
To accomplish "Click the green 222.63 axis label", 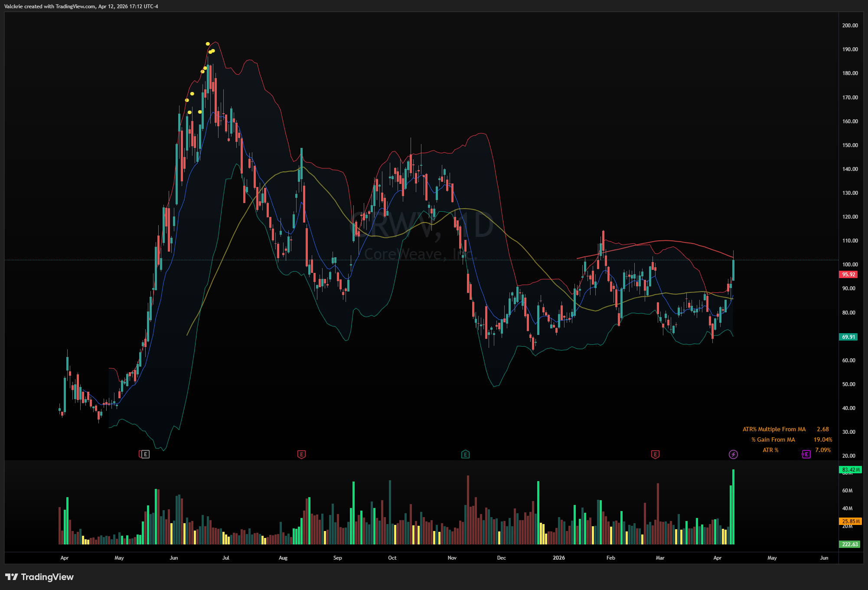I will pos(850,544).
